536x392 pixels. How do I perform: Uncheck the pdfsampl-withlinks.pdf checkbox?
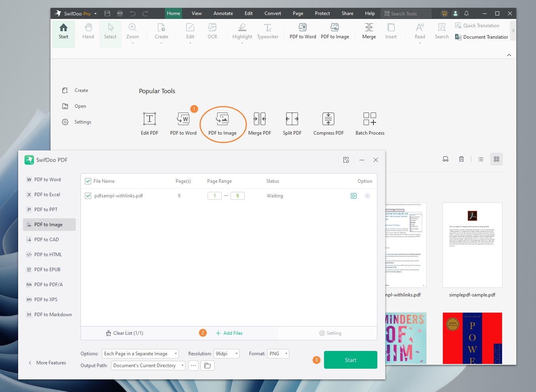coord(88,196)
